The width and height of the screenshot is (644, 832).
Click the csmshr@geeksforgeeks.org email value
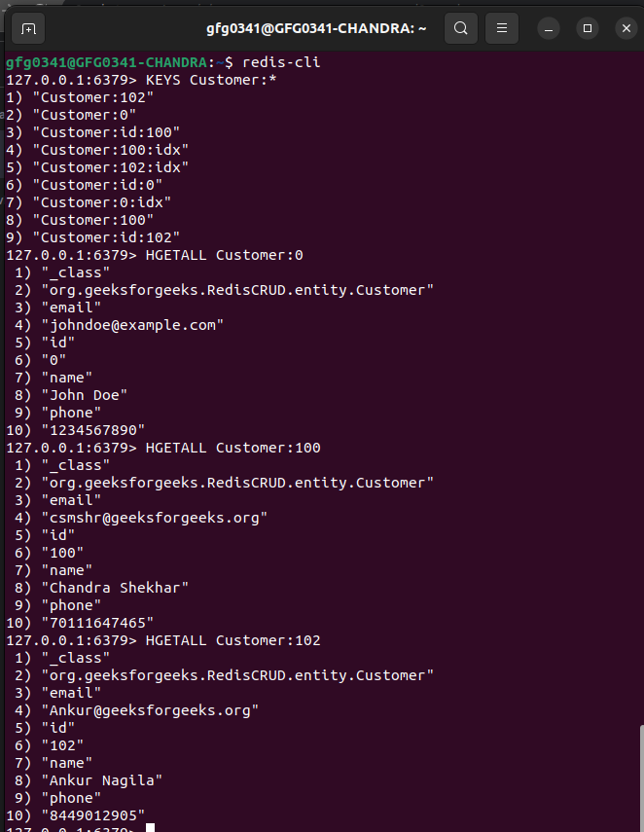pyautogui.click(x=155, y=518)
